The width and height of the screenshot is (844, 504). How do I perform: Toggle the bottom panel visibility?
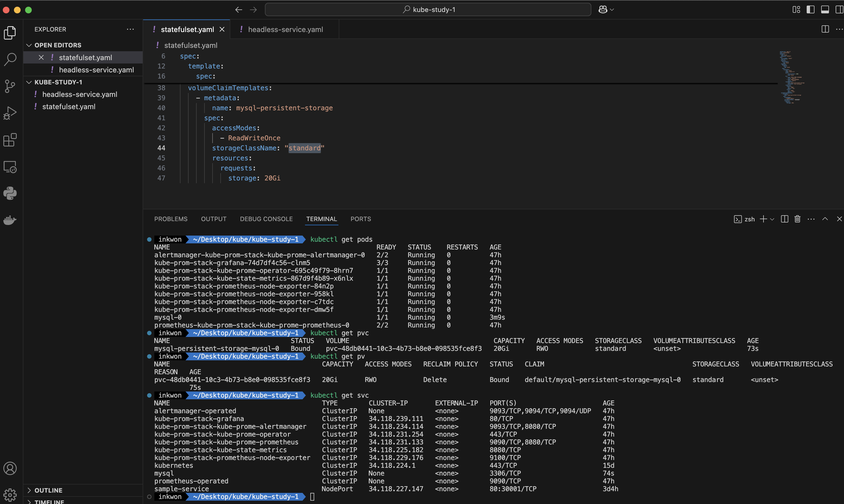click(825, 9)
